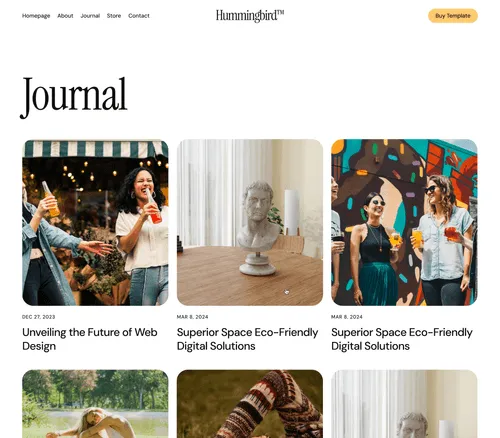Open the About page from navigation
500x438 pixels.
pos(65,16)
